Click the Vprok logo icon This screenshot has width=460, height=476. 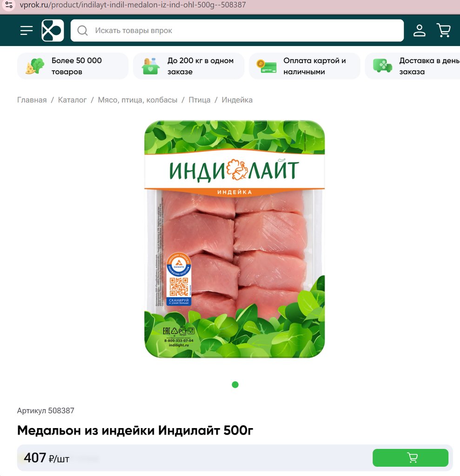53,30
